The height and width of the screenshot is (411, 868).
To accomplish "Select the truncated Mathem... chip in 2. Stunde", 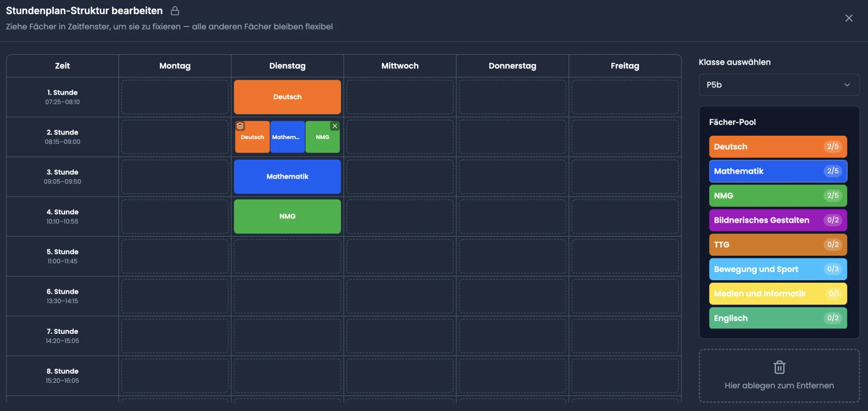I will (x=288, y=137).
